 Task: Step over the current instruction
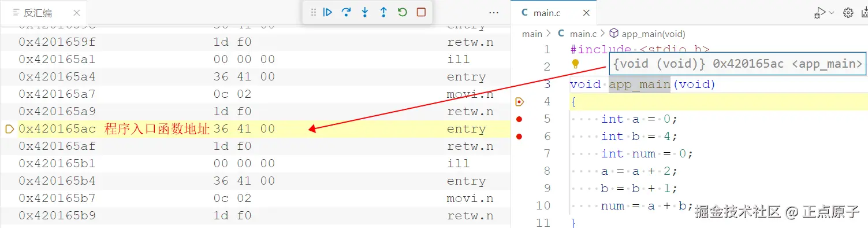coord(346,12)
